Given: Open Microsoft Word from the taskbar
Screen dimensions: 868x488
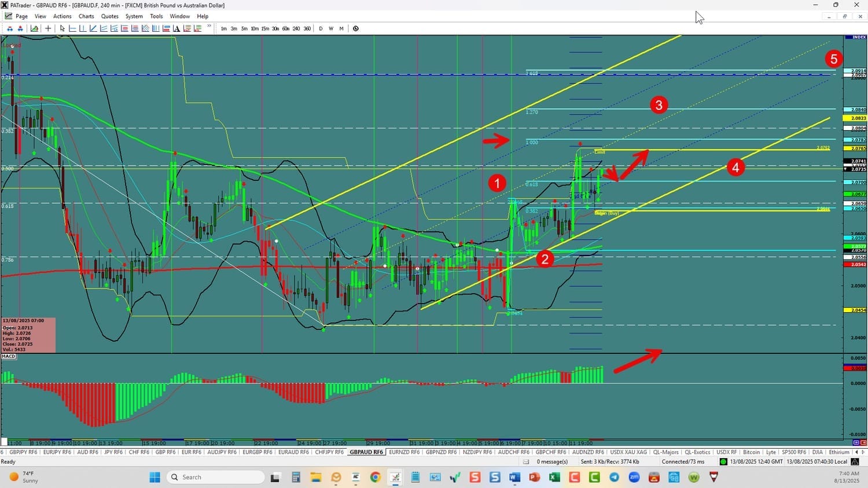Looking at the screenshot, I should pos(514,477).
